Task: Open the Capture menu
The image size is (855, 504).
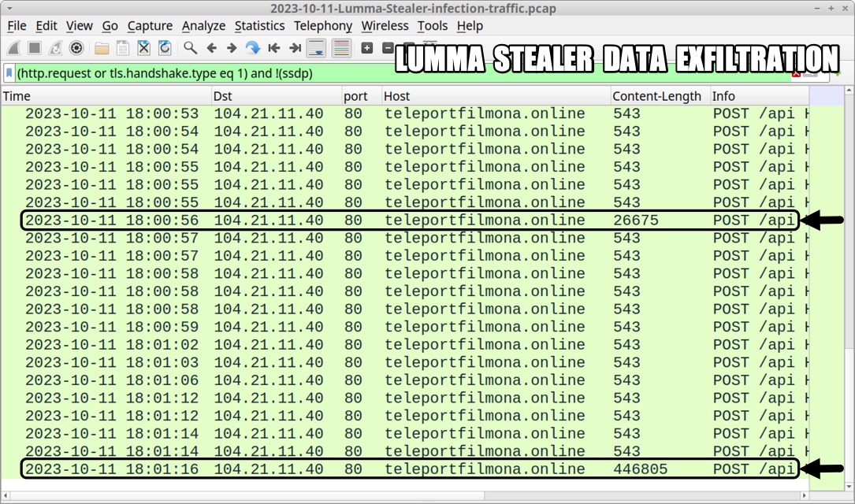Action: click(150, 26)
